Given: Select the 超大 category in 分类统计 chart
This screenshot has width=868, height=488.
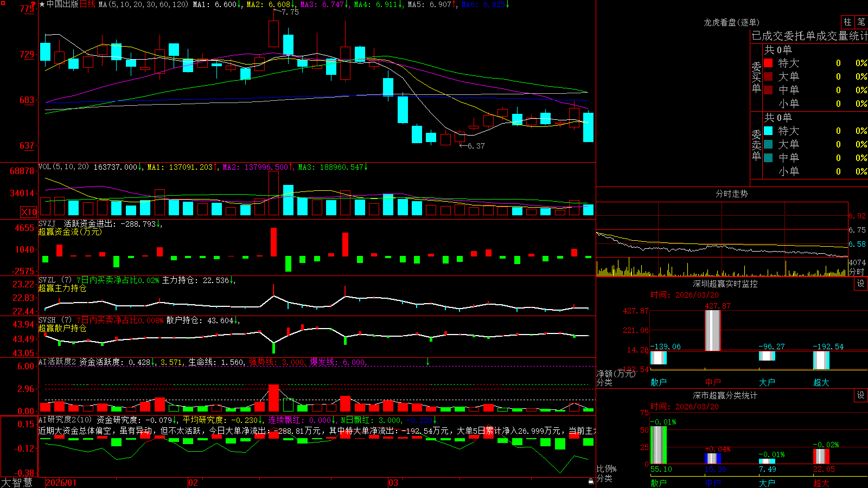Looking at the screenshot, I should click(x=821, y=483).
